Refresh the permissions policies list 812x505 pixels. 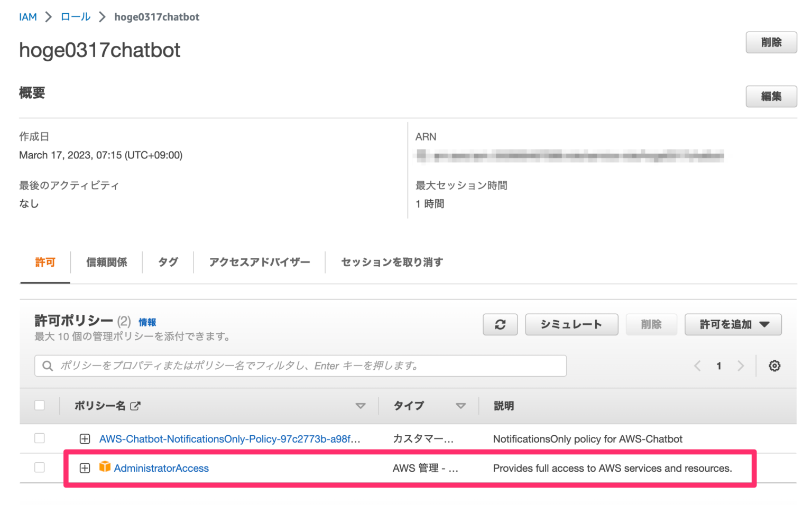click(500, 324)
